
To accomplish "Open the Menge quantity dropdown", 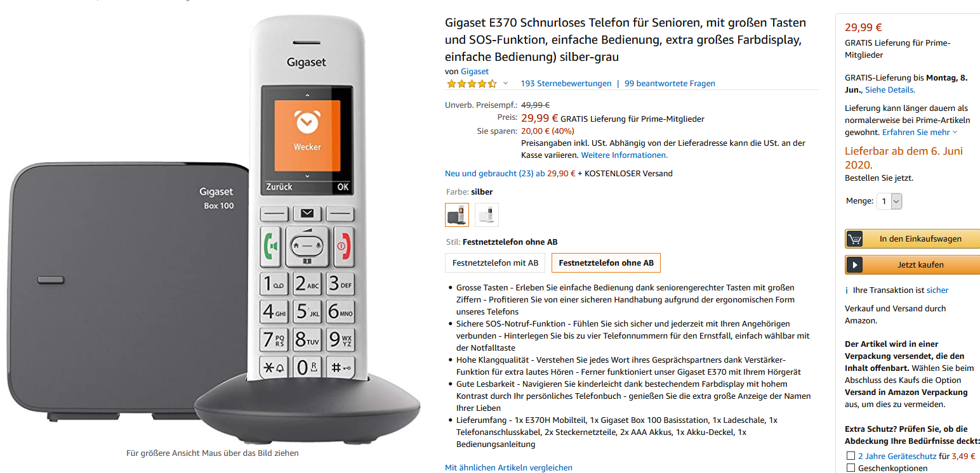I will [x=889, y=201].
